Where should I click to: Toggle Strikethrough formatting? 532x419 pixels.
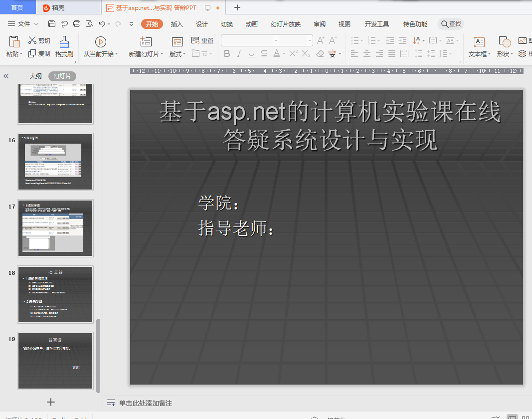tap(264, 54)
